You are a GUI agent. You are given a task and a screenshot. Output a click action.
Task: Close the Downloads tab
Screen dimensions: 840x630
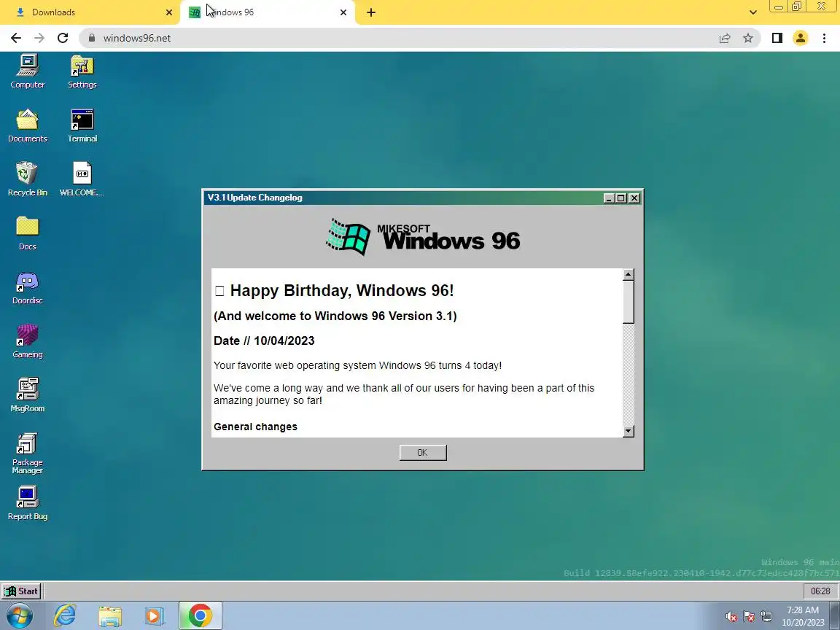point(169,12)
